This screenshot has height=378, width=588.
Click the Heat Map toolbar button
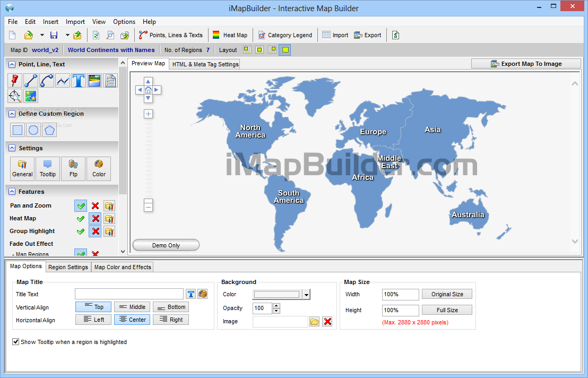(x=230, y=35)
